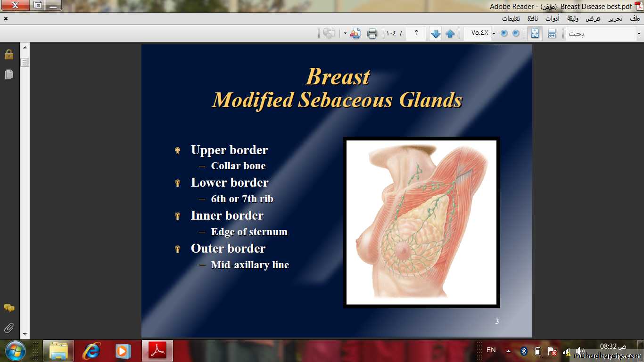Expand the zoom percentage dropdown
The width and height of the screenshot is (644, 362).
point(494,33)
